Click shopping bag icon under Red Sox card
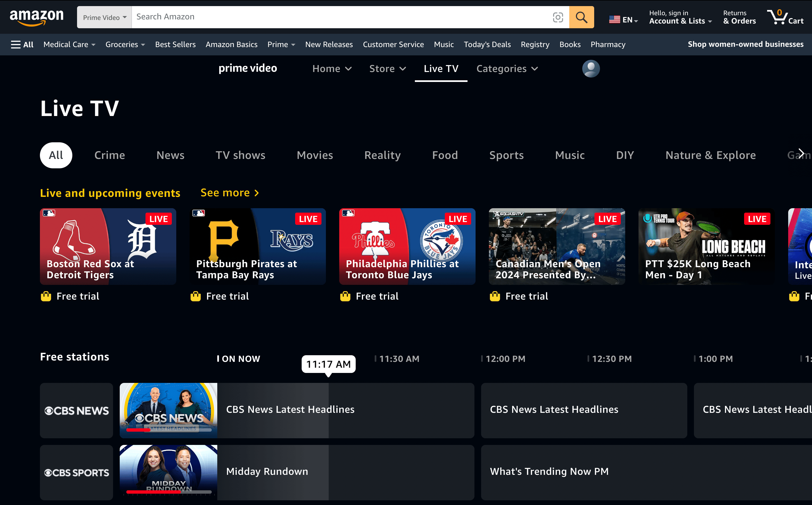The height and width of the screenshot is (505, 812). (46, 296)
